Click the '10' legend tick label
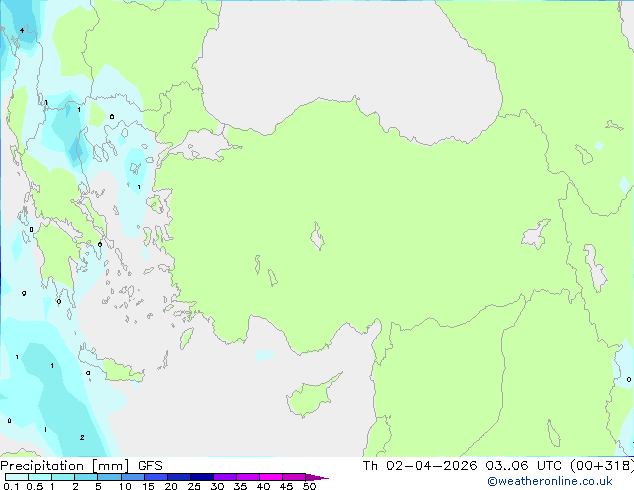This screenshot has height=490, width=634. click(125, 486)
